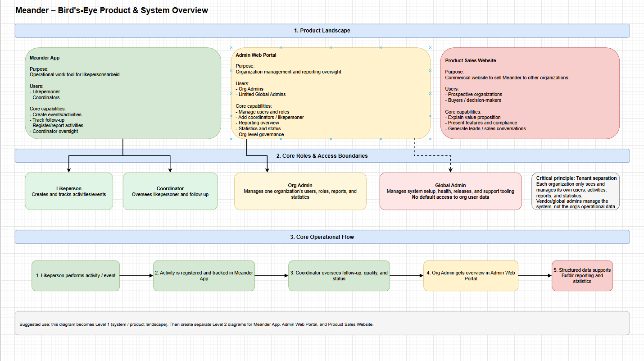Select flow step "1. Likeperson performs activity / event"
The image size is (644, 361).
pyautogui.click(x=76, y=275)
